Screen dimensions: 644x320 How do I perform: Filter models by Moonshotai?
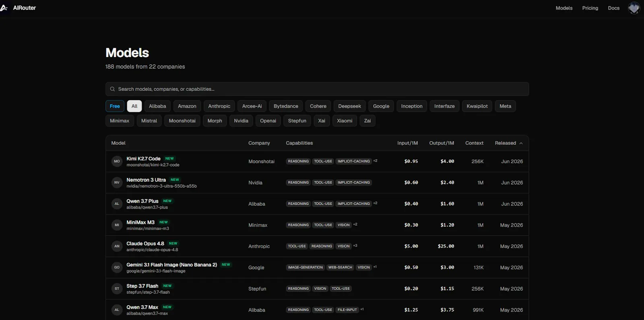[x=182, y=121]
